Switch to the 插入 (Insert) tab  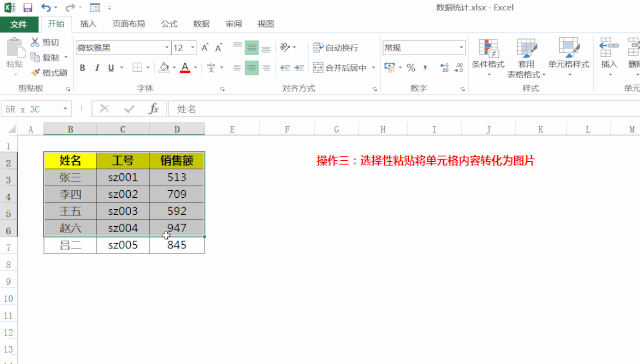(88, 24)
